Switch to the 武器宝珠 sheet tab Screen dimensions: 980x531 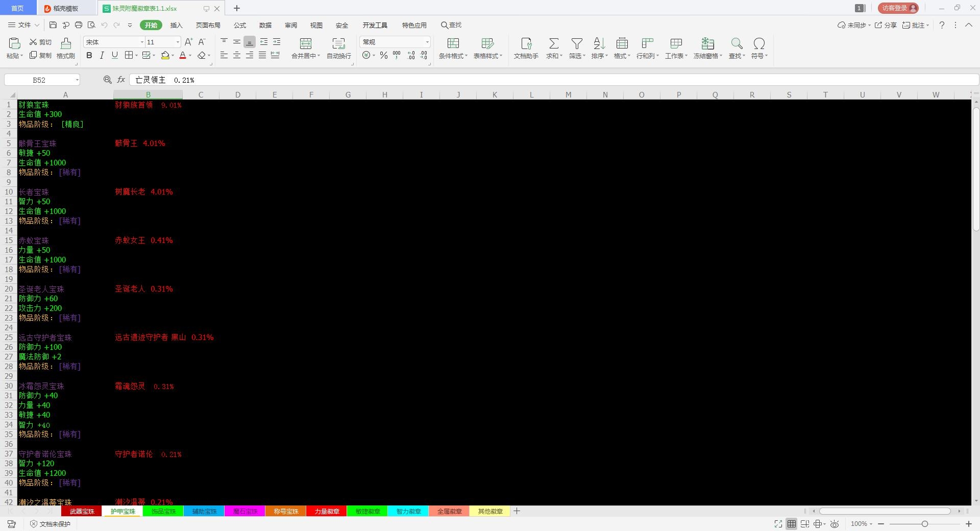pyautogui.click(x=82, y=511)
